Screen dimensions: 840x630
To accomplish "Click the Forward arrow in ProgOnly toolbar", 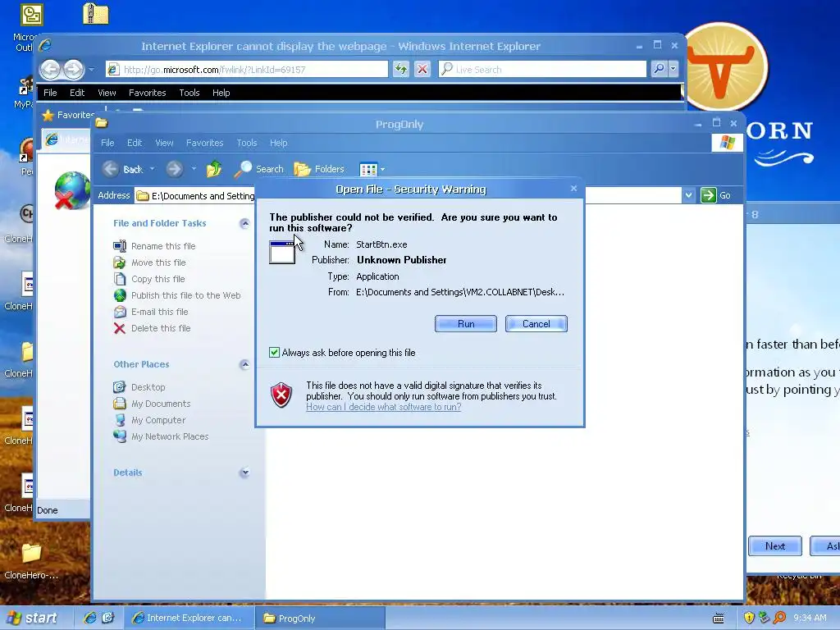I will click(x=174, y=169).
